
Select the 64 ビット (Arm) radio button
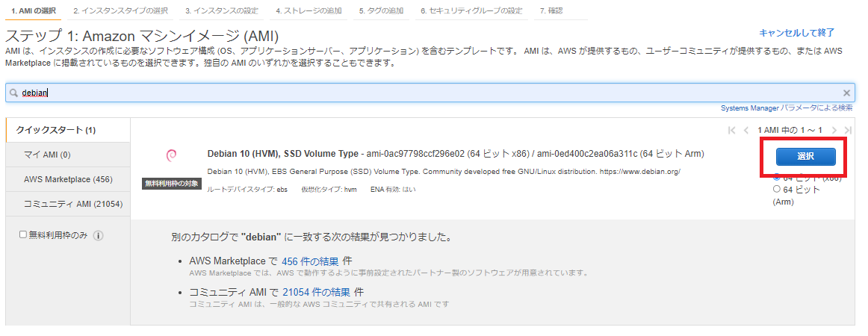(x=776, y=190)
